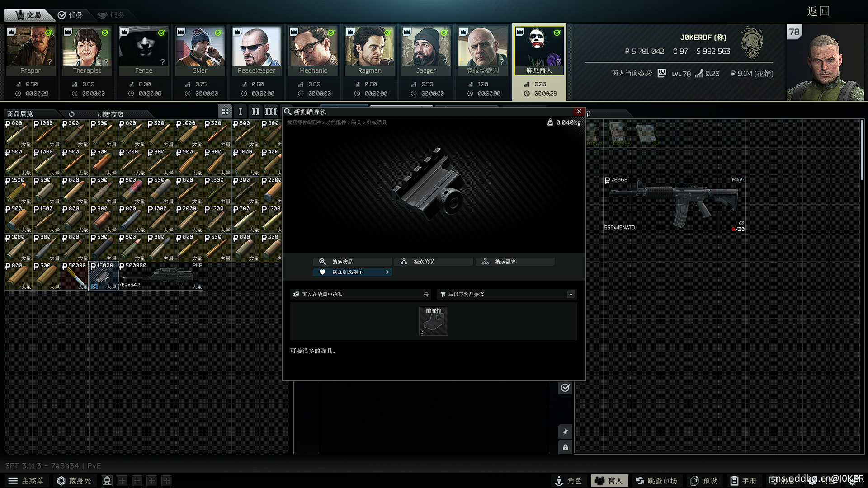Click the 瞄准镜 sight slot
Viewport: 868px width, 488px height.
pos(434,321)
